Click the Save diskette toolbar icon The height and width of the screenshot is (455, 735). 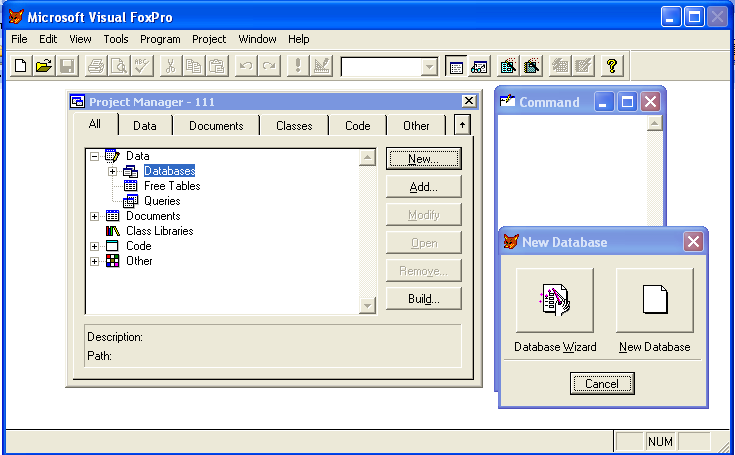(67, 66)
